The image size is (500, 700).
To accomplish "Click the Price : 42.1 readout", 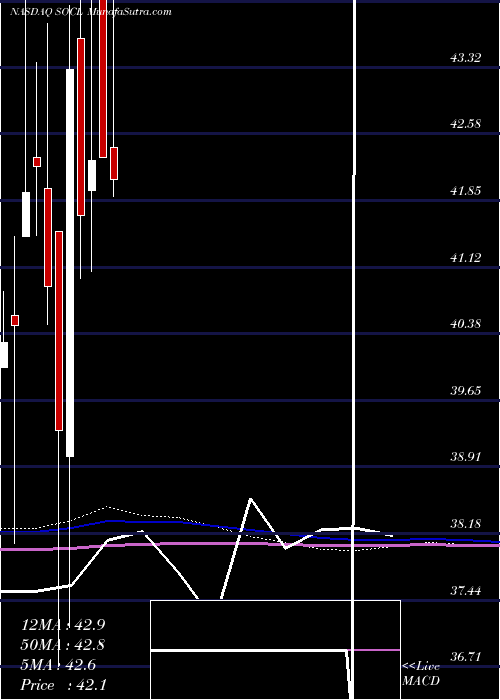I will pos(63,685).
